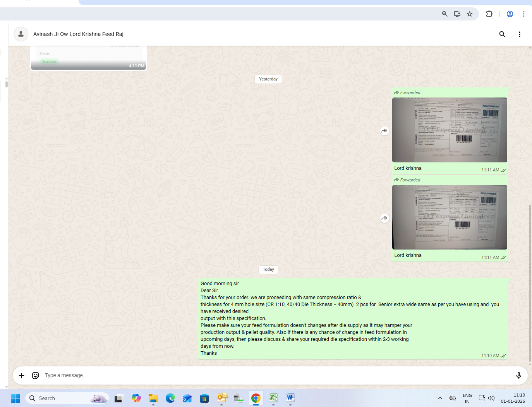The width and height of the screenshot is (532, 407).
Task: Open the emoji and sticker picker
Action: click(x=36, y=375)
